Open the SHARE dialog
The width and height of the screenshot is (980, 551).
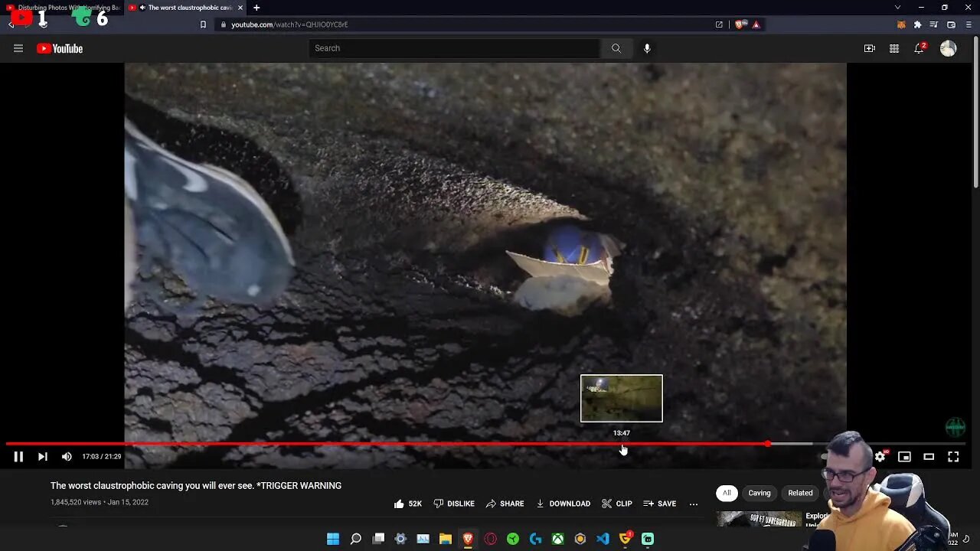point(505,504)
